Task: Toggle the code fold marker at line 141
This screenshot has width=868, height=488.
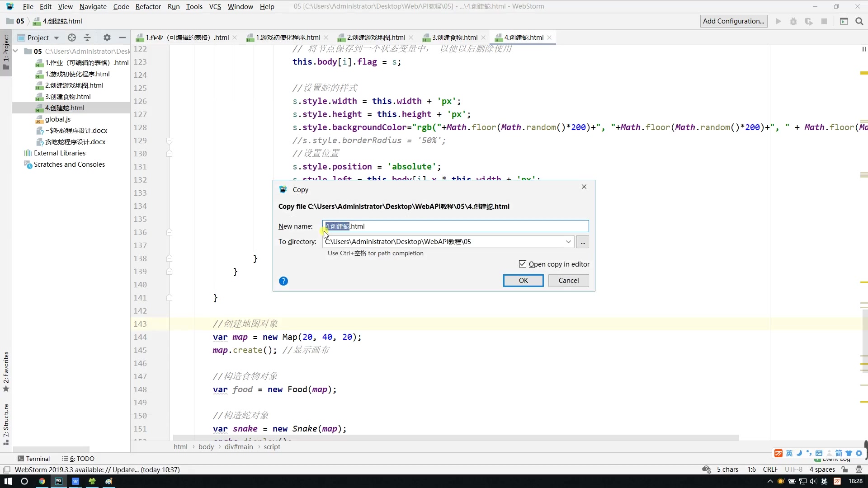Action: point(169,298)
